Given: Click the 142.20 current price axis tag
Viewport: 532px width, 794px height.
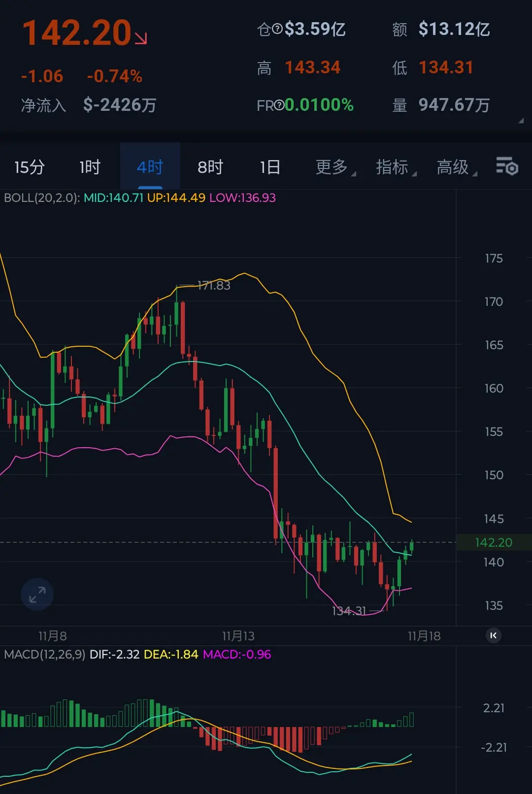Looking at the screenshot, I should click(x=494, y=542).
